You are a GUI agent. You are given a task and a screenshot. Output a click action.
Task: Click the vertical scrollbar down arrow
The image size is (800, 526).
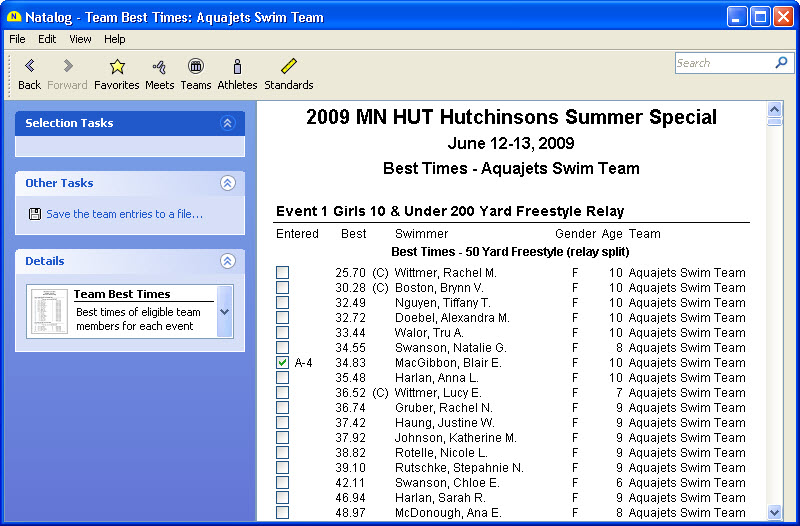774,512
